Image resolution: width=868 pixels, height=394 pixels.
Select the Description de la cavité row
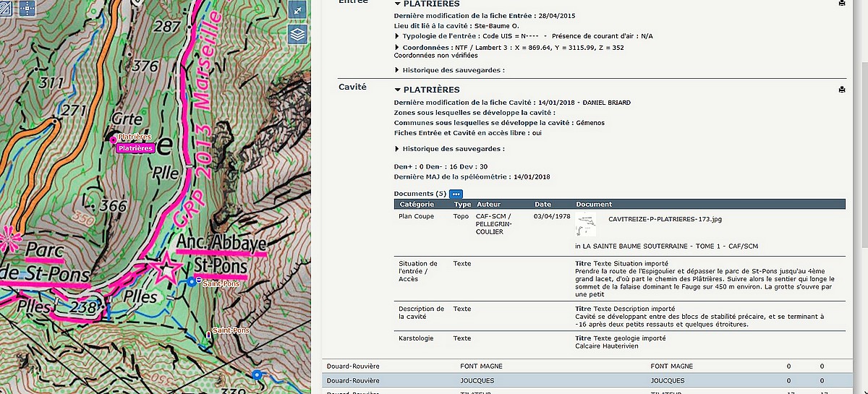click(x=619, y=317)
